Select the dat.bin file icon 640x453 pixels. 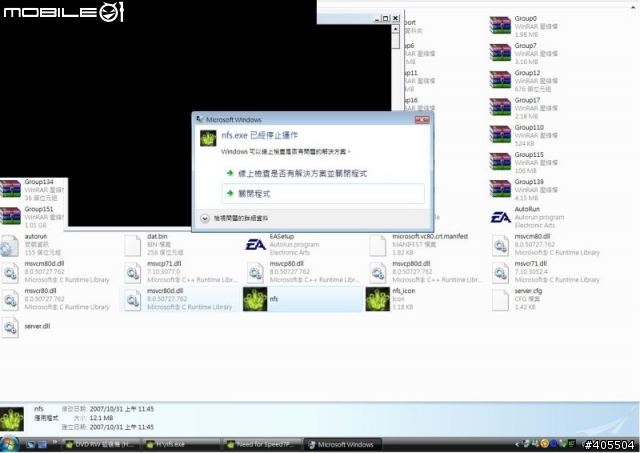(x=133, y=246)
